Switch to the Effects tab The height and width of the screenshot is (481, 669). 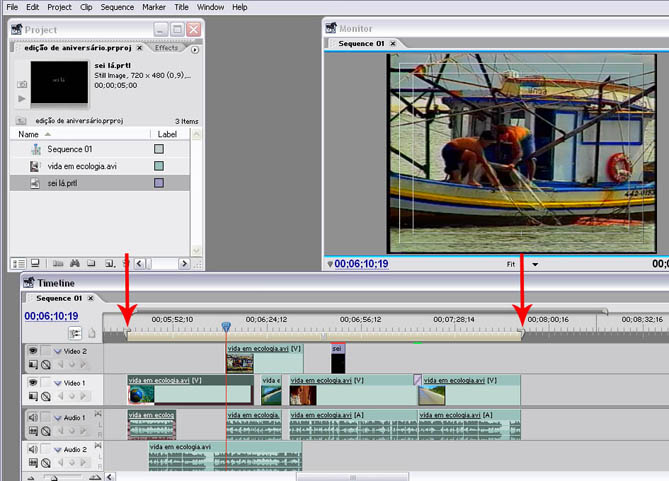[x=166, y=48]
